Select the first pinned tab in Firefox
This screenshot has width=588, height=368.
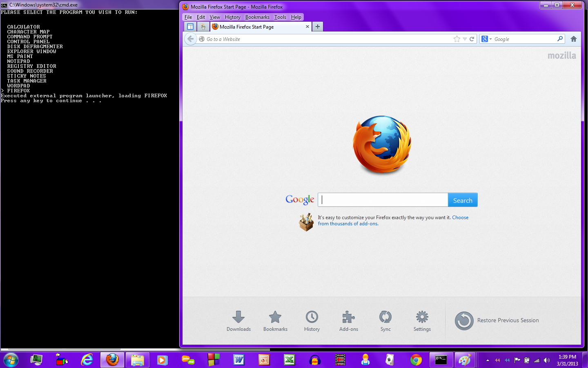pyautogui.click(x=190, y=27)
